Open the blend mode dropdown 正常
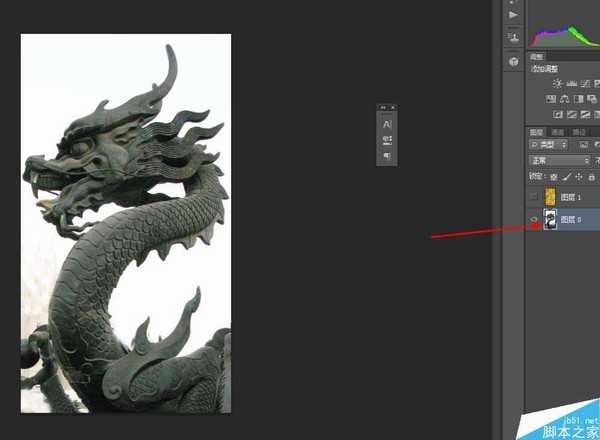Image resolution: width=600 pixels, height=440 pixels. (559, 160)
